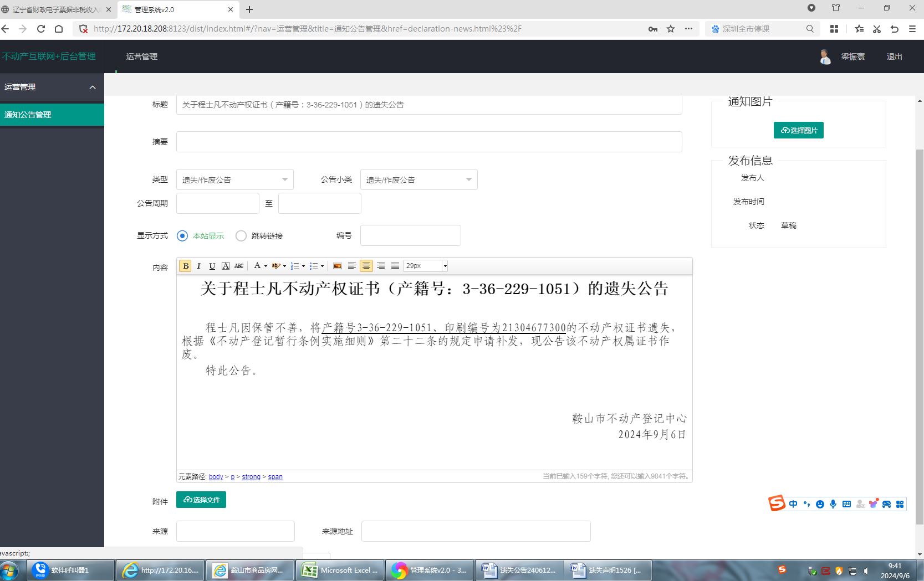This screenshot has height=581, width=924.
Task: Click the 选择图片 upload button
Action: 798,130
